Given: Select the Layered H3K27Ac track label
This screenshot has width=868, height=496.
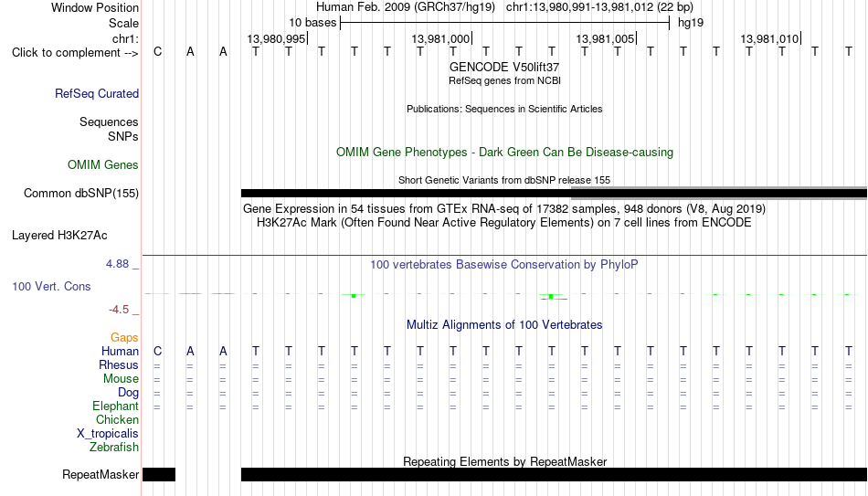Looking at the screenshot, I should click(59, 236).
